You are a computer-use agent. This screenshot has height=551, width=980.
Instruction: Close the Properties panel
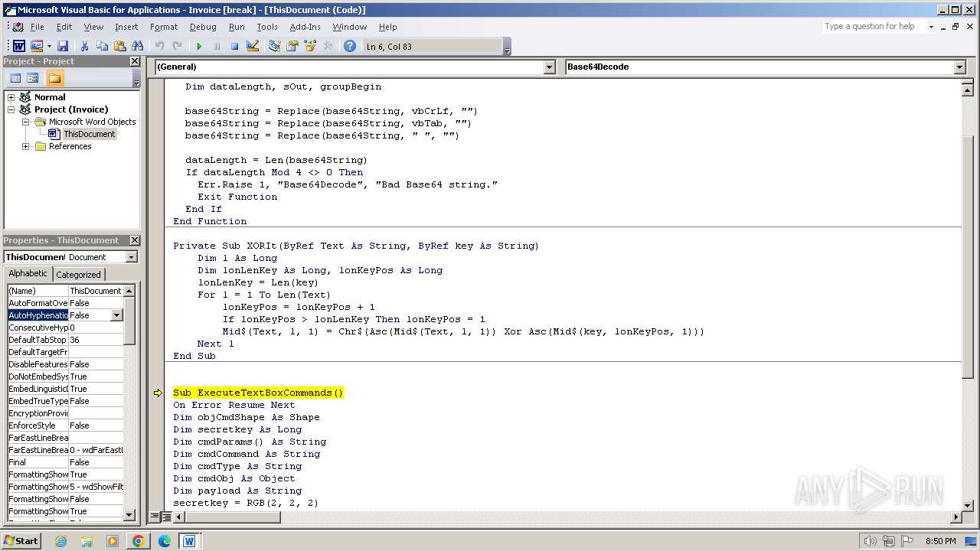135,240
